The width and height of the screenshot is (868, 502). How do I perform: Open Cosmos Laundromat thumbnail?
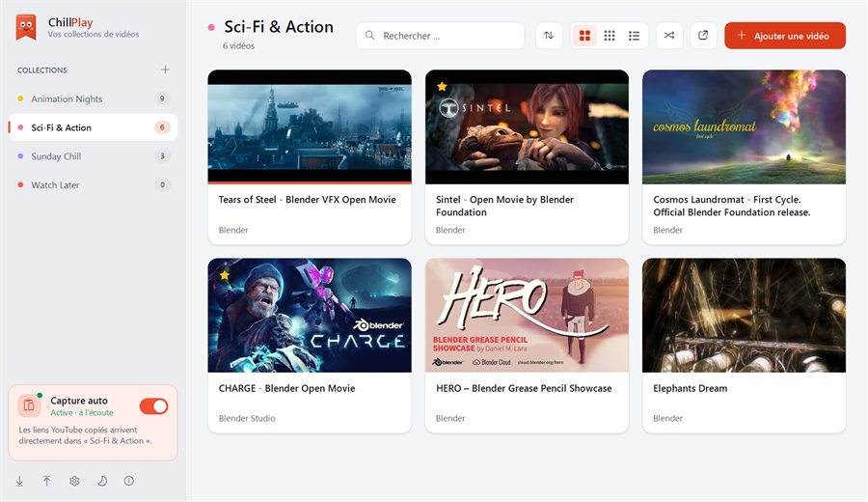(x=744, y=126)
